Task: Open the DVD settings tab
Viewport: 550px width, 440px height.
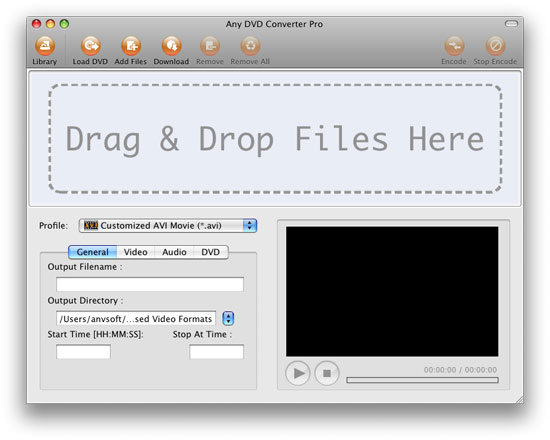Action: click(x=210, y=252)
